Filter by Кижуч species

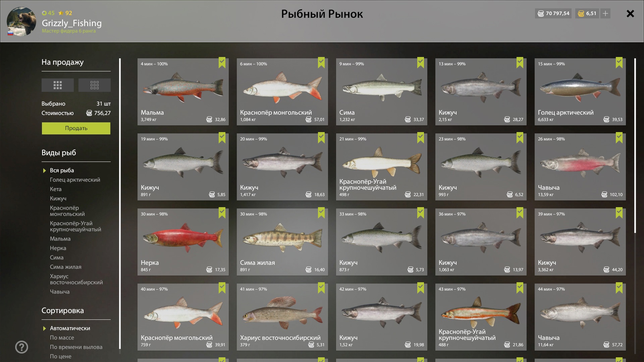click(58, 198)
